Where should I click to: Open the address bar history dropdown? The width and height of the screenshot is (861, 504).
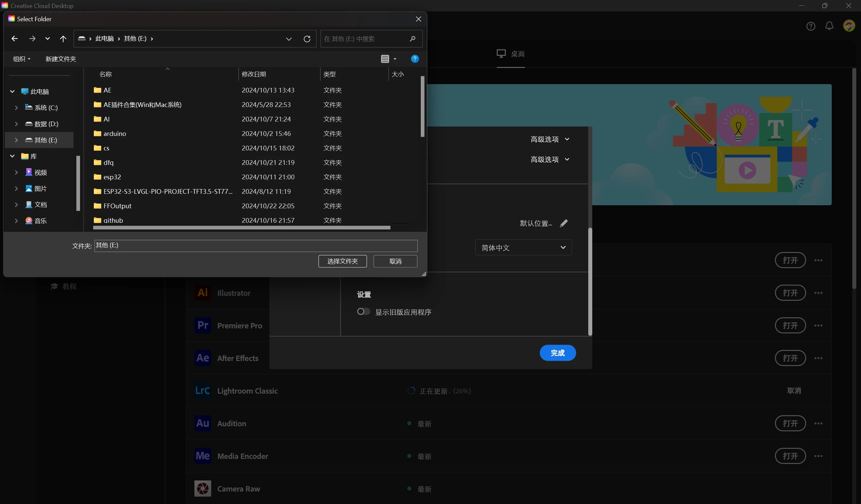tap(289, 39)
